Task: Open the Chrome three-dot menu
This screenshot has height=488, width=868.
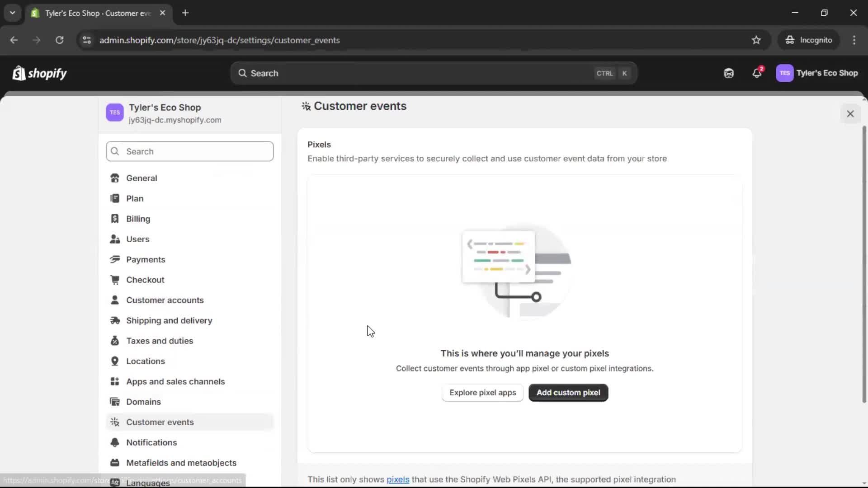Action: (x=854, y=40)
